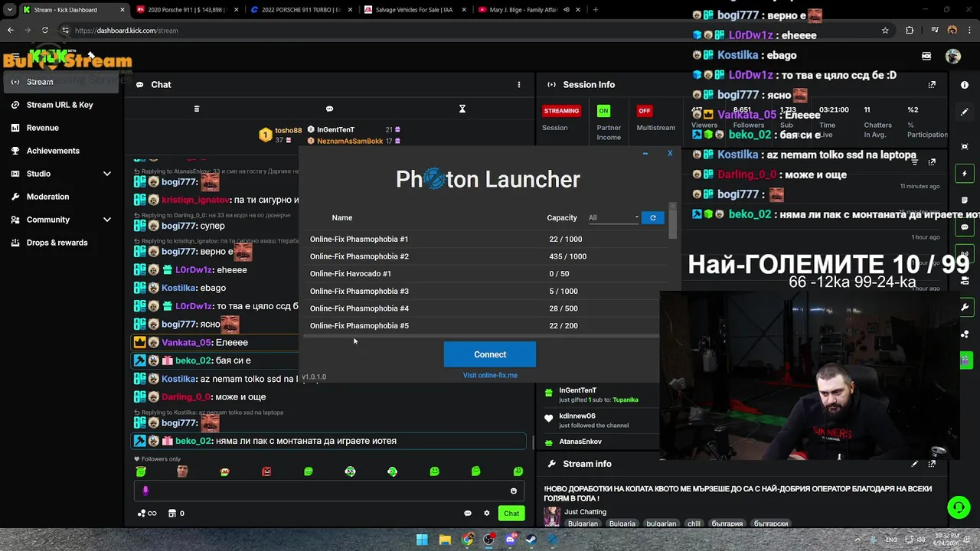Click the pencil icon in right rail
The width and height of the screenshot is (980, 551).
tap(965, 112)
